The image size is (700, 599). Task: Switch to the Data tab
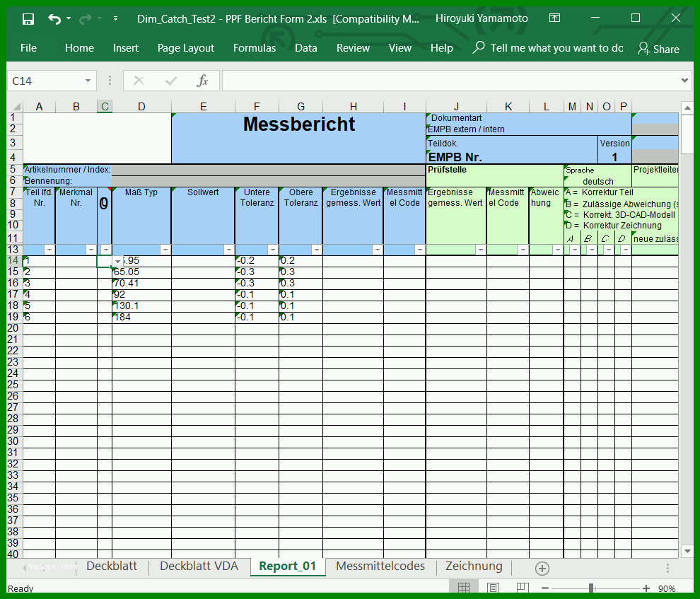pyautogui.click(x=305, y=48)
